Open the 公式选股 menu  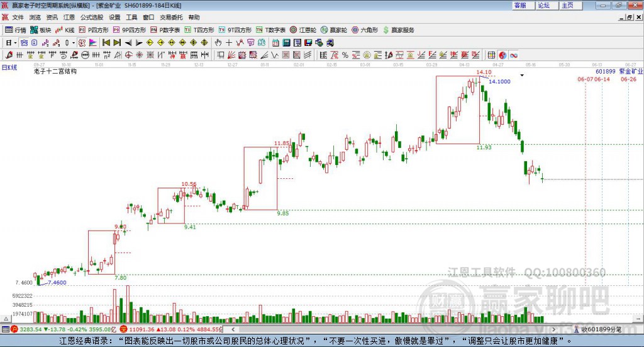pyautogui.click(x=92, y=17)
